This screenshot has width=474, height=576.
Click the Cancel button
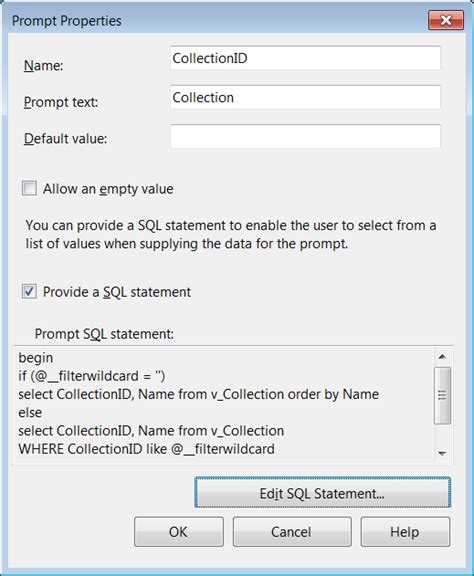292,532
